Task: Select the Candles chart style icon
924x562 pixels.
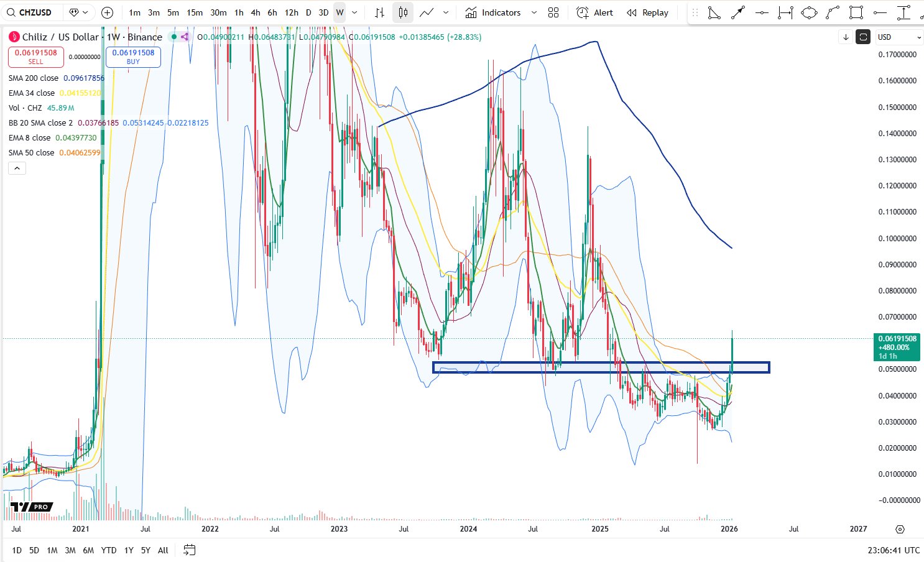Action: click(x=403, y=12)
